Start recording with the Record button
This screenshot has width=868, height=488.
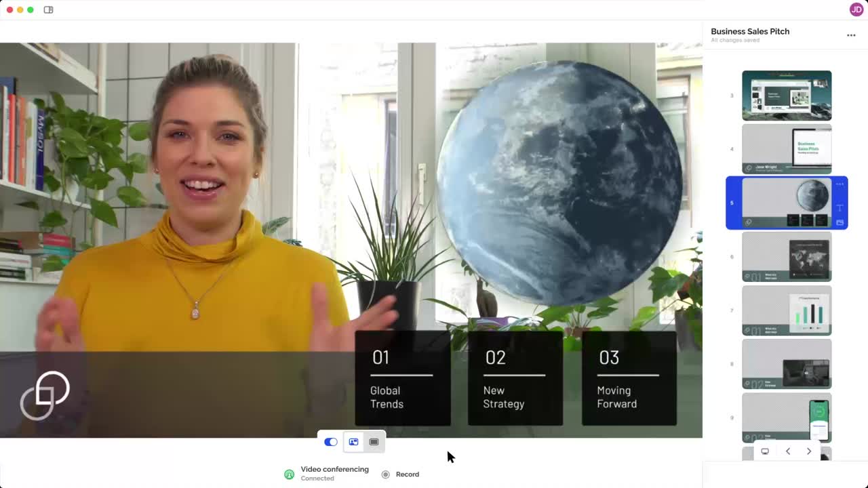400,474
